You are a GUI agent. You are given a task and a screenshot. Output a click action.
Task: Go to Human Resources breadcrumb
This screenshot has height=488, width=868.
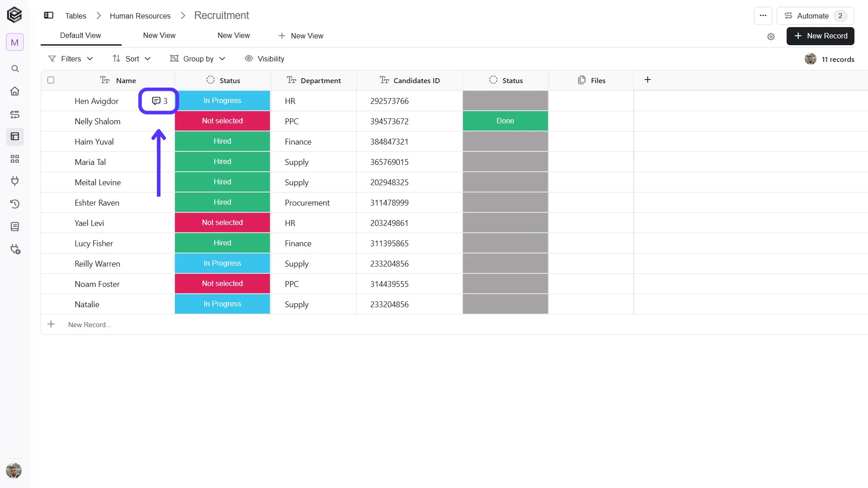(140, 16)
